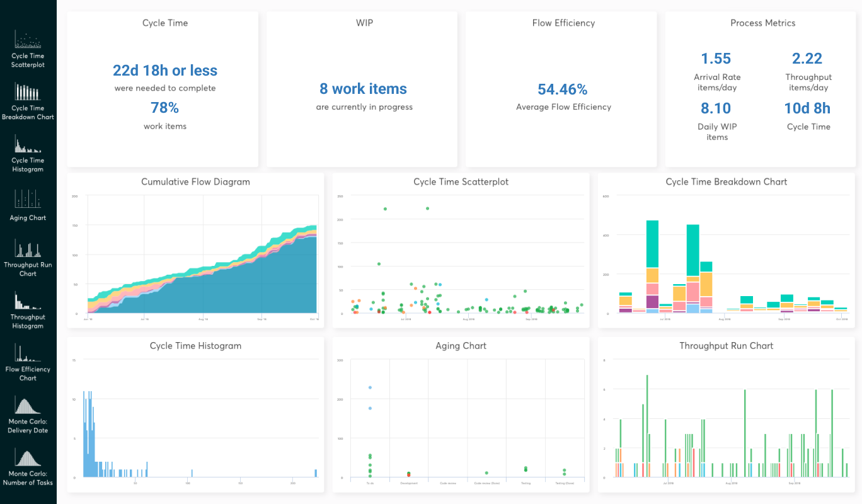Open Throughput Run Chart sidebar icon
Viewport: 862px width, 504px height.
[28, 250]
